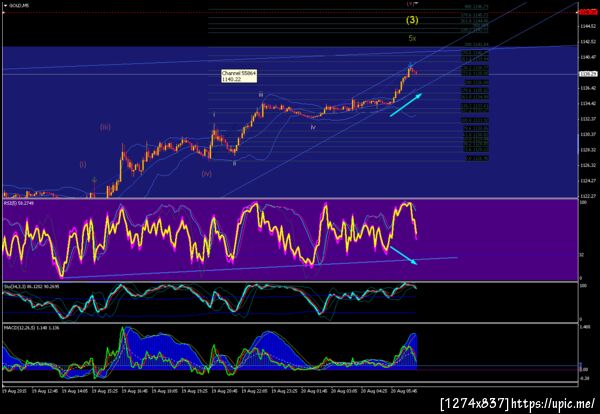Click the 19 Aug 18:05 time label

pos(165,391)
